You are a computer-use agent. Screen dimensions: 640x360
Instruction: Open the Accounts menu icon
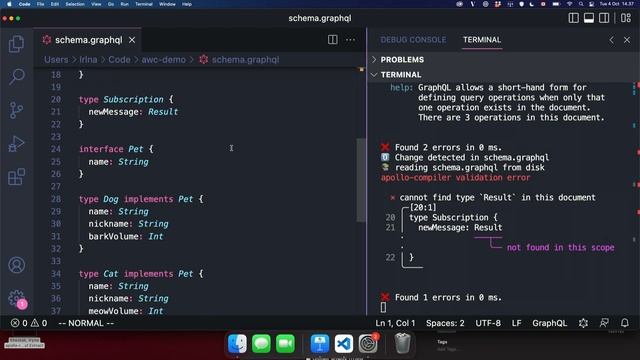tap(16, 265)
